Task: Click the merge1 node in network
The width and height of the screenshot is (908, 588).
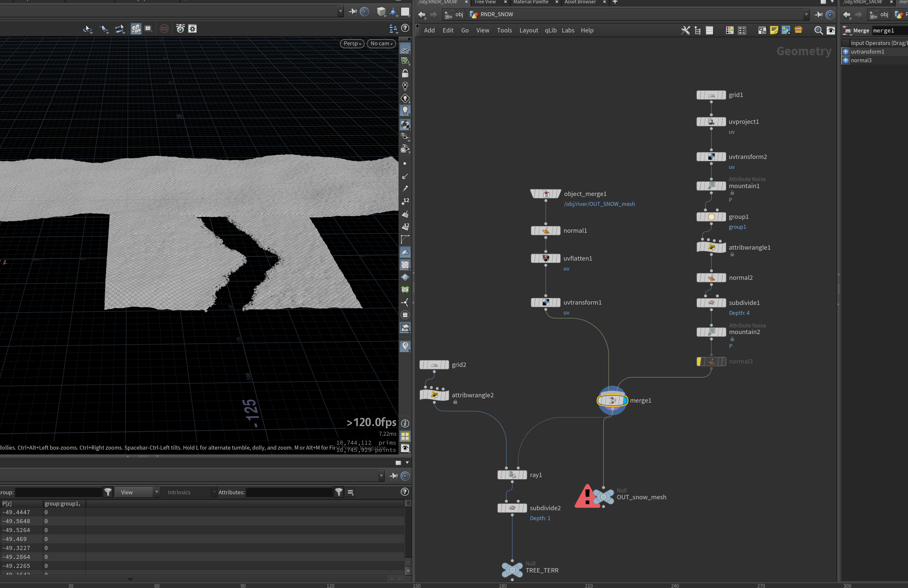Action: [x=612, y=400]
